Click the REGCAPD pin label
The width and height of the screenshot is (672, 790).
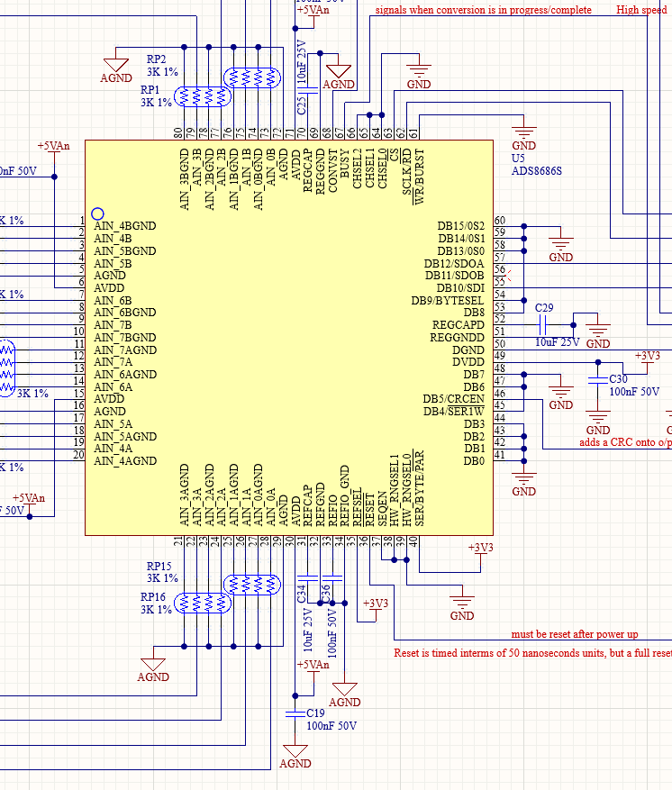tap(458, 325)
